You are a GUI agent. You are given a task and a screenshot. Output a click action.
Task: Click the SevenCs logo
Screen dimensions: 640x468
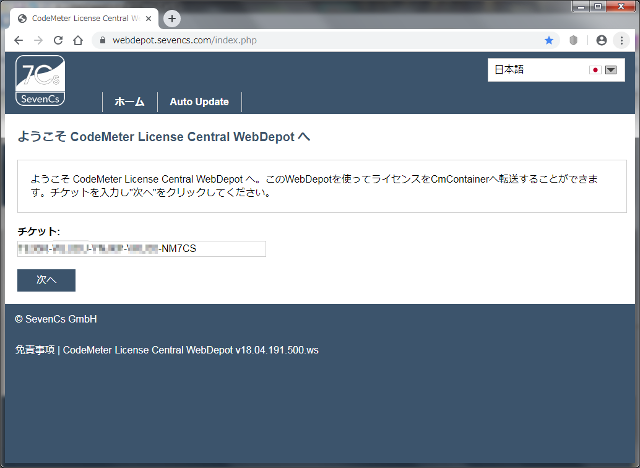pyautogui.click(x=40, y=81)
